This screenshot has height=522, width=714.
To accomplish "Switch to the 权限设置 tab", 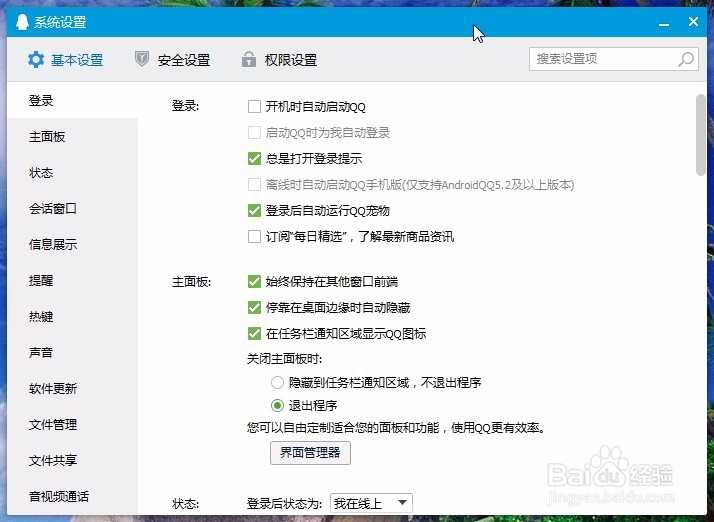I will [280, 60].
